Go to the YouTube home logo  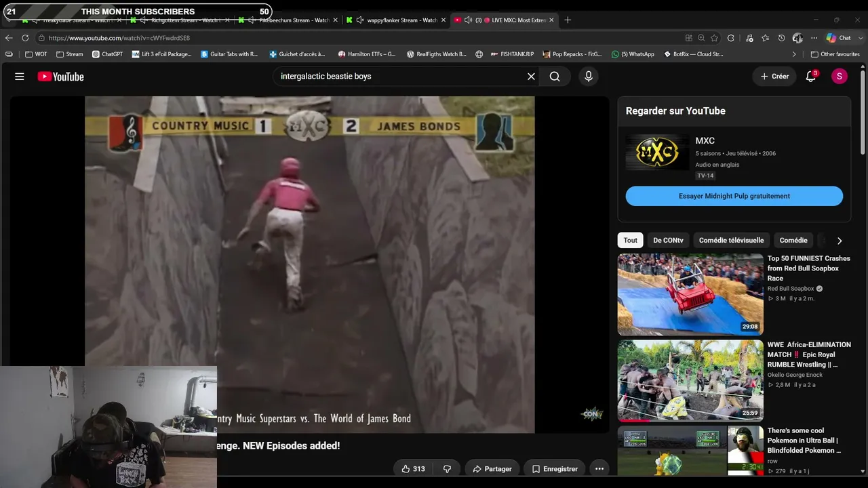point(60,77)
